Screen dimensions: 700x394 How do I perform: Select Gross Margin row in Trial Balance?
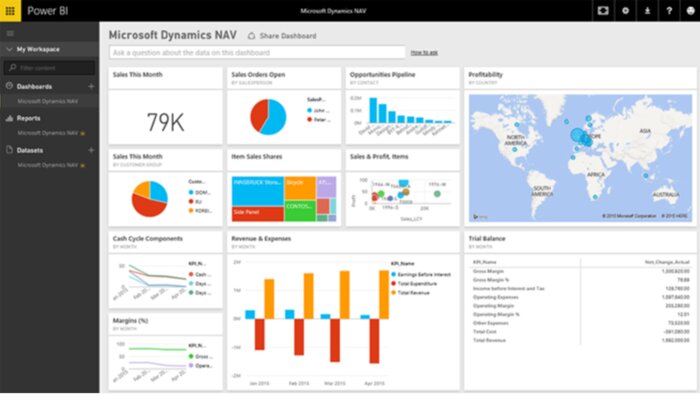click(581, 271)
